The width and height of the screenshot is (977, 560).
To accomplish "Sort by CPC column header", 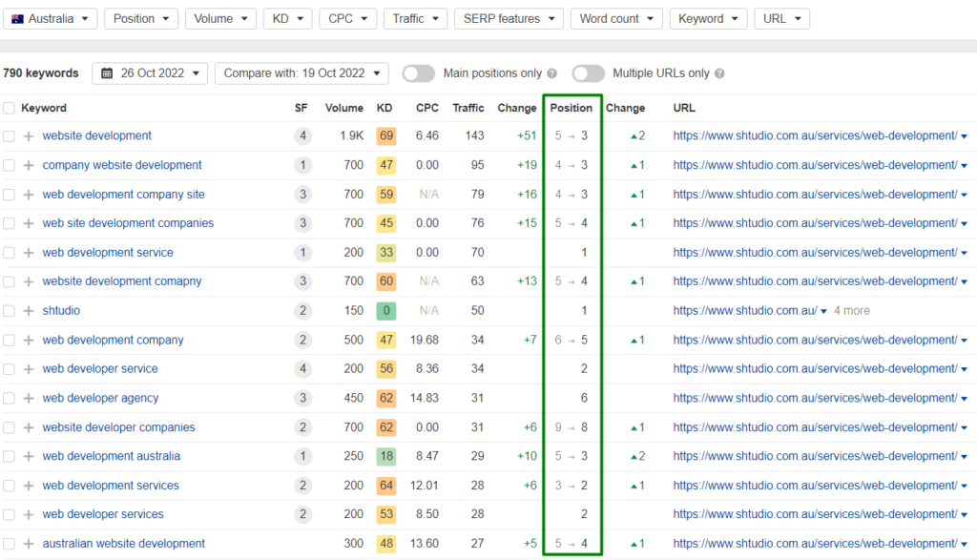I will (x=427, y=108).
